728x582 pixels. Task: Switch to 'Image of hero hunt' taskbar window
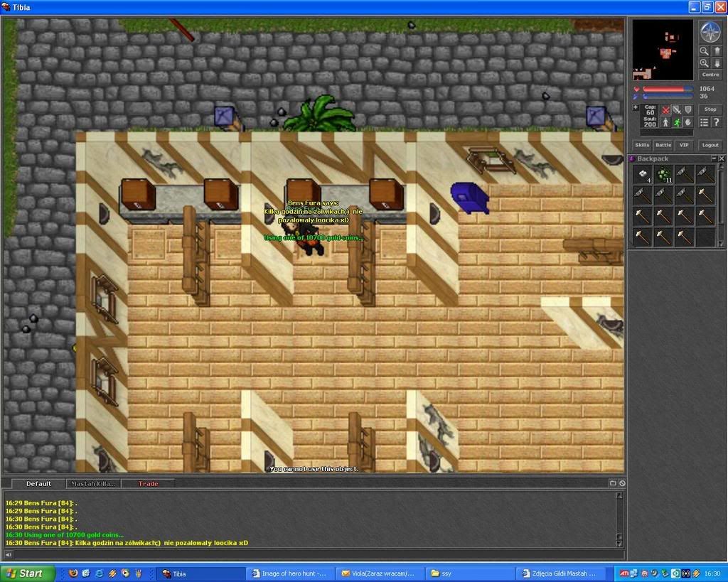[291, 573]
